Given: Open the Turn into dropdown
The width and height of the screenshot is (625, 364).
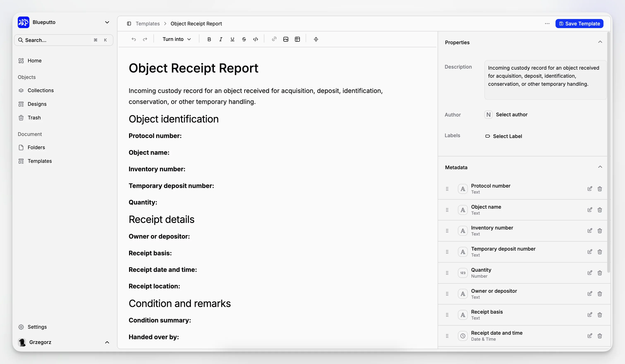Looking at the screenshot, I should (177, 39).
